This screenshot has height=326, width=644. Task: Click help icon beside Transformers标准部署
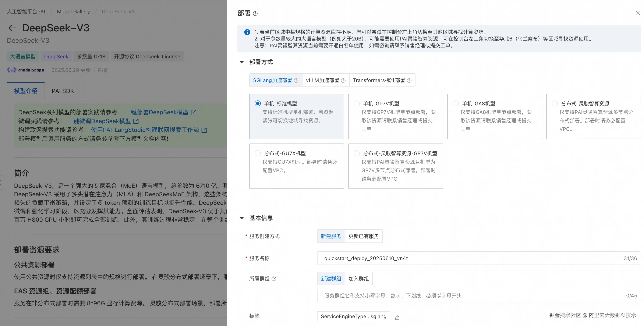coord(409,81)
